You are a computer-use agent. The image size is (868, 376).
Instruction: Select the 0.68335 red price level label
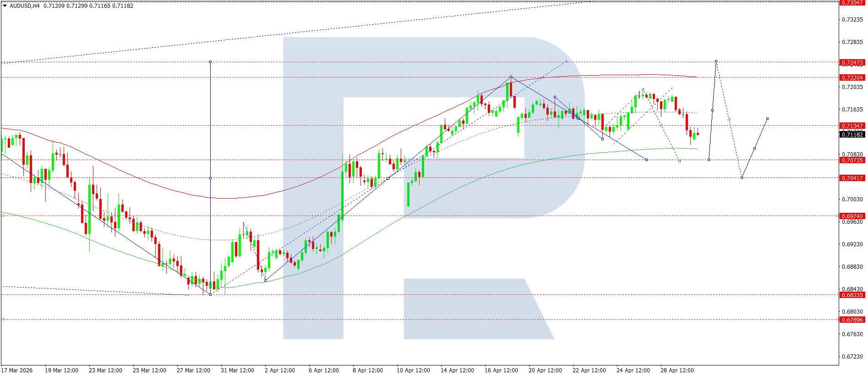[852, 295]
